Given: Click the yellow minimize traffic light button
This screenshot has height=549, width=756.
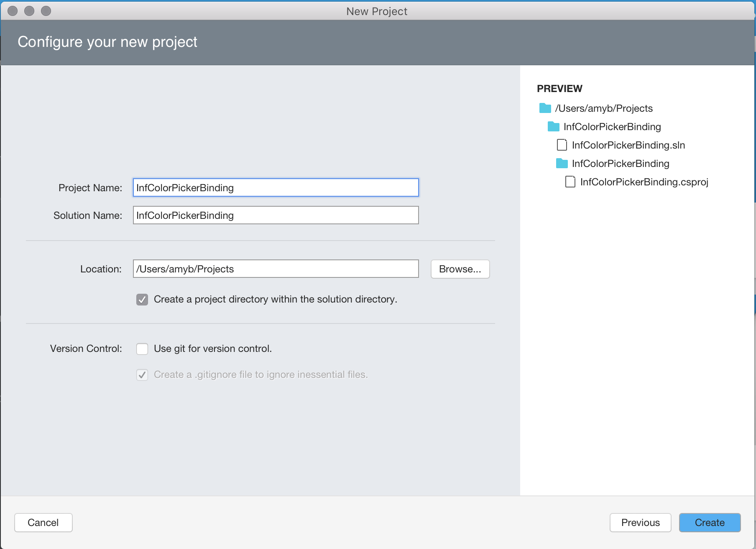Looking at the screenshot, I should 28,10.
